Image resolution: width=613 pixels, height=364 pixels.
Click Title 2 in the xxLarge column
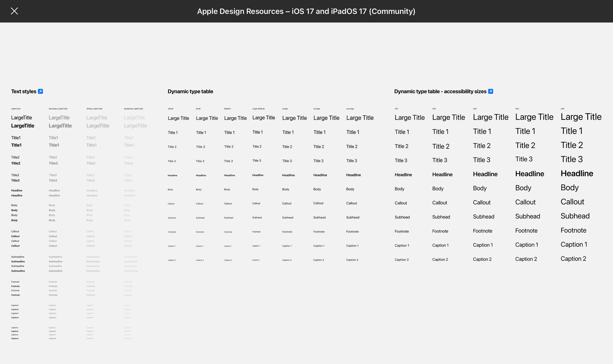click(x=319, y=147)
